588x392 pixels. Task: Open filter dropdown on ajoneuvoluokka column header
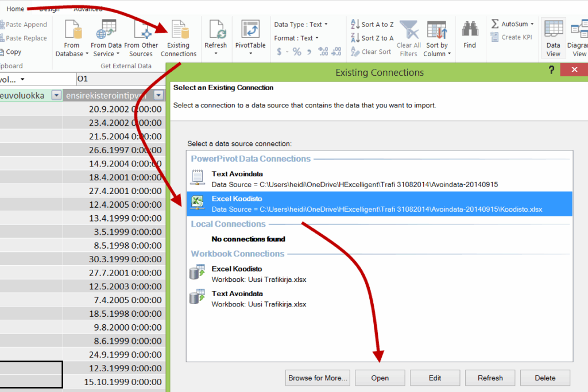coord(56,96)
